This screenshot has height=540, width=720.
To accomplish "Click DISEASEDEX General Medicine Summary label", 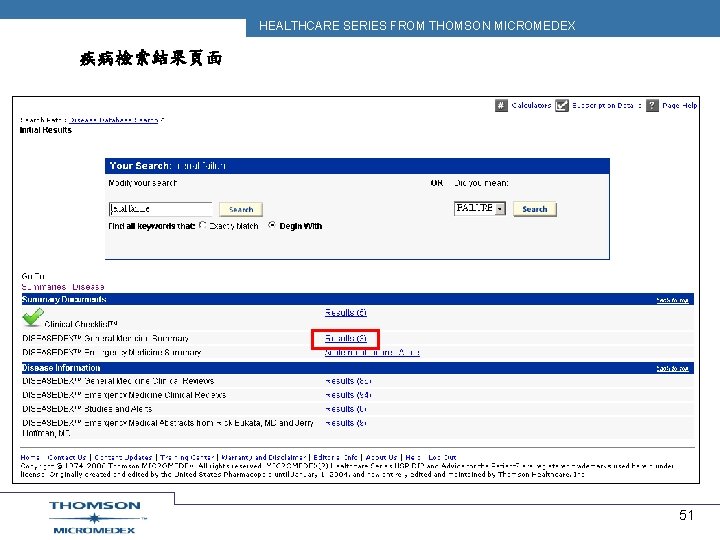I will [x=105, y=338].
